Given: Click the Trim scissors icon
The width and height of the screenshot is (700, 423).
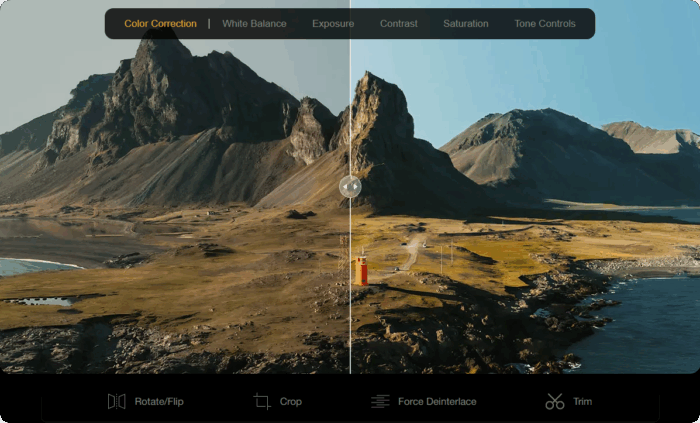Looking at the screenshot, I should coord(554,401).
